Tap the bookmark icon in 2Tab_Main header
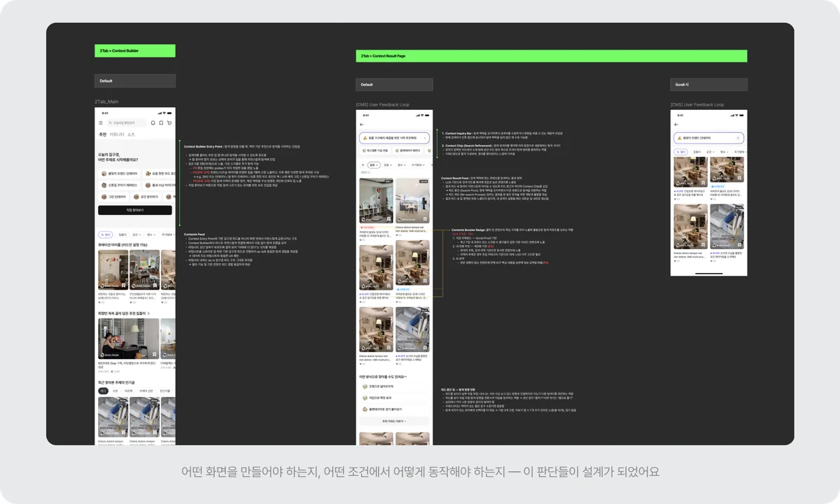Viewport: 840px width, 504px height. tap(161, 122)
